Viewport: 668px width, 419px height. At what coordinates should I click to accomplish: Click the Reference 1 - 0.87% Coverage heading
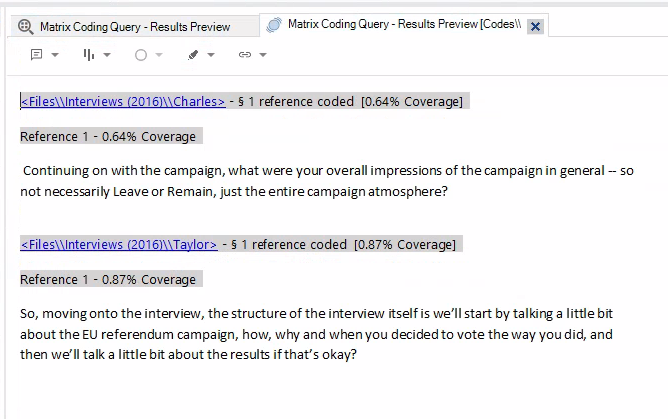point(107,279)
